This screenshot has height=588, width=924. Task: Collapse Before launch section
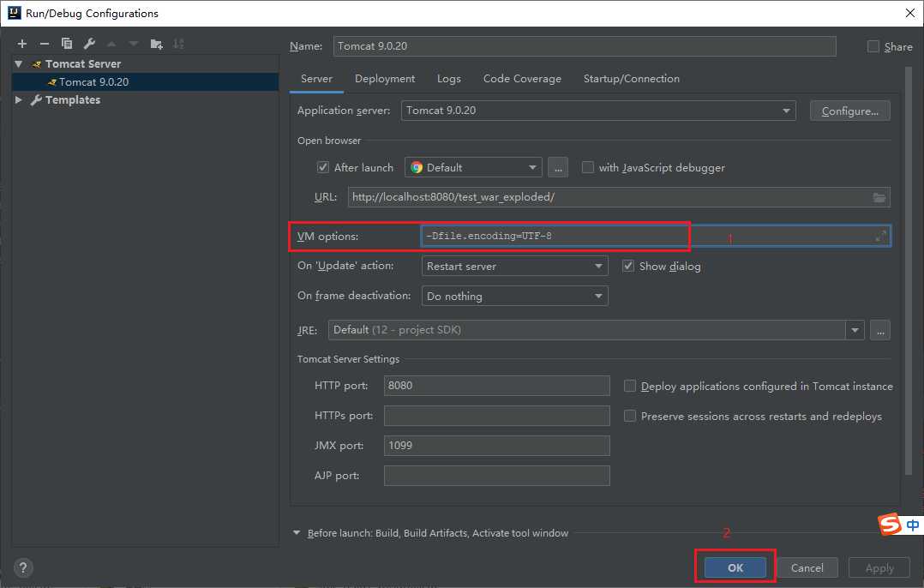click(297, 532)
